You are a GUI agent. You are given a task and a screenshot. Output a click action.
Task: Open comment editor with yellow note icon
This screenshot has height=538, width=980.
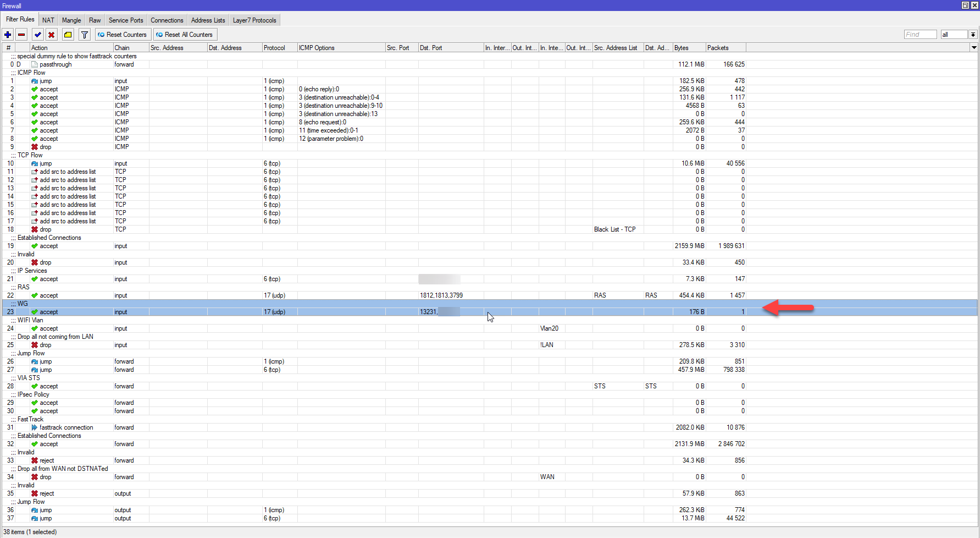coord(68,35)
